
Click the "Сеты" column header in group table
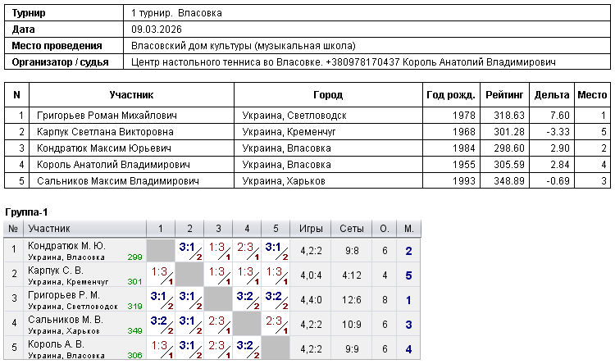point(352,229)
